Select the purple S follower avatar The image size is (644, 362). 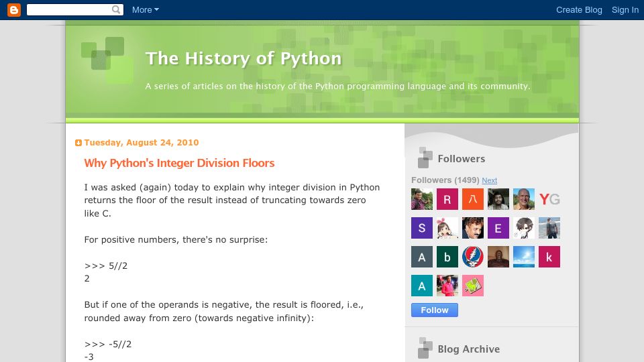click(422, 228)
